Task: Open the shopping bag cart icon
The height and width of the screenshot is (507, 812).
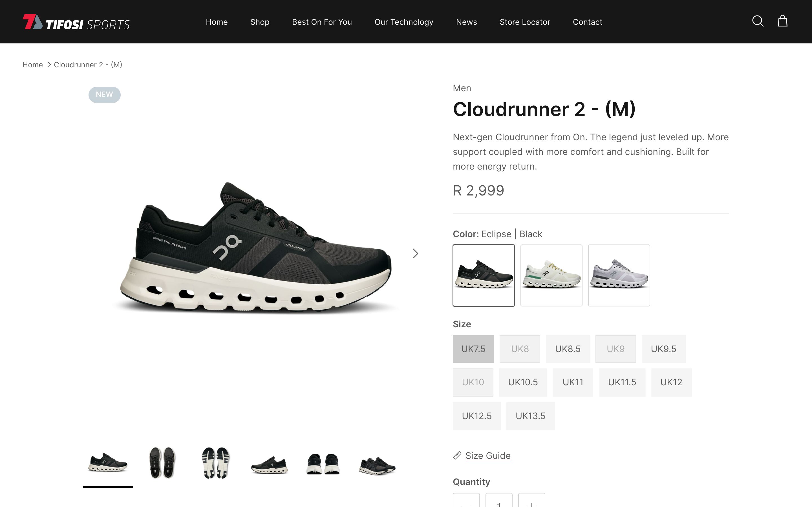Action: click(782, 21)
